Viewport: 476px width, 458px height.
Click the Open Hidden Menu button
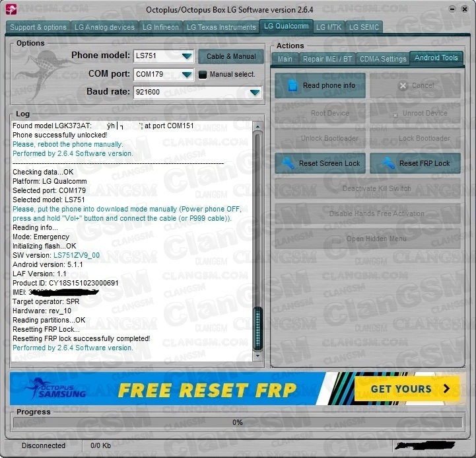pos(368,239)
